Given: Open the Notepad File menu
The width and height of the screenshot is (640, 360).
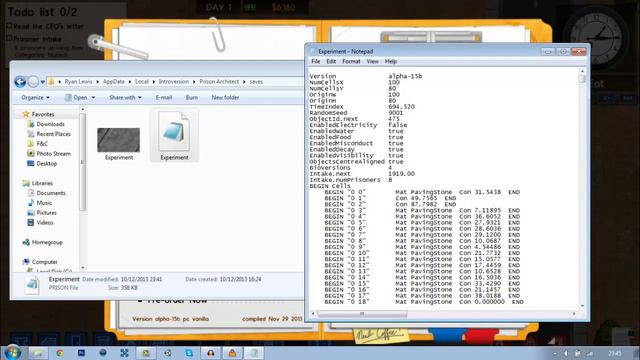Looking at the screenshot, I should (x=316, y=61).
